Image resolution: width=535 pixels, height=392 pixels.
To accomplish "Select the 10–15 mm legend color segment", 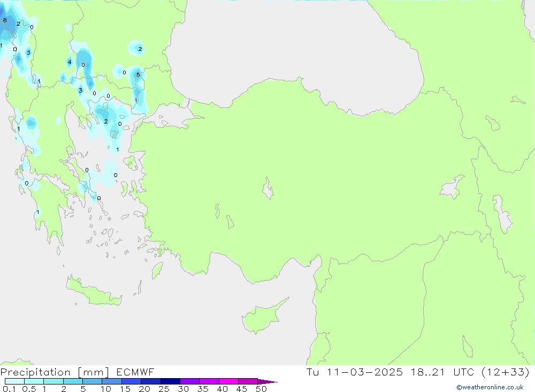I will 112,381.
